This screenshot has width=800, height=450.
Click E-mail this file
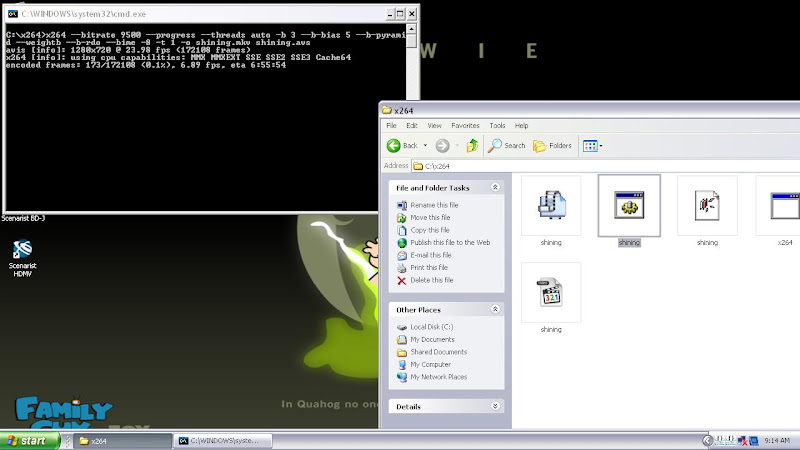431,255
